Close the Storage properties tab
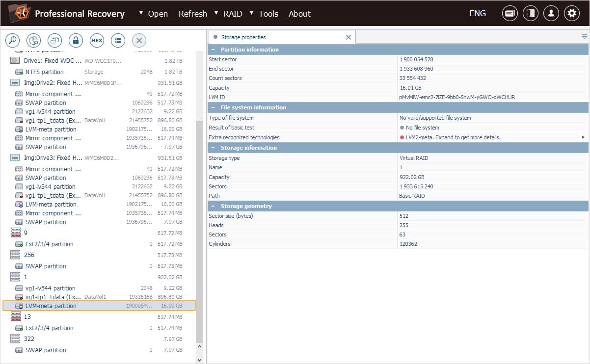590x364 pixels. (x=349, y=37)
